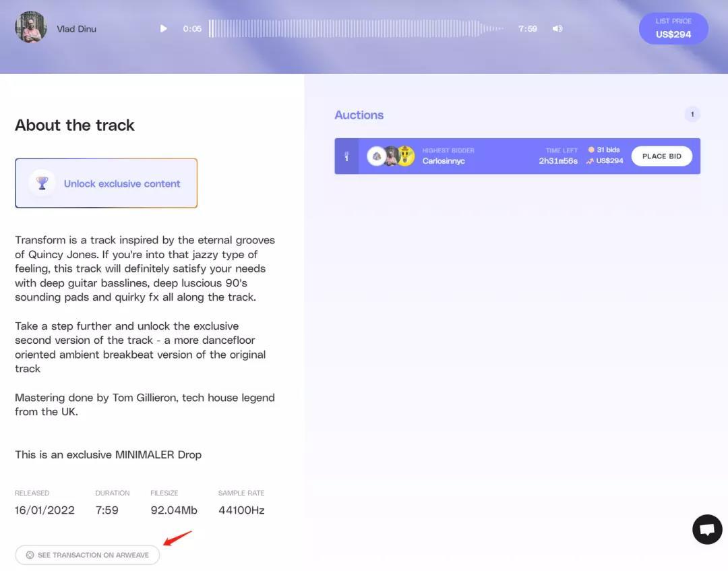This screenshot has width=728, height=571.
Task: Click the 31 bids coin icon
Action: [591, 150]
